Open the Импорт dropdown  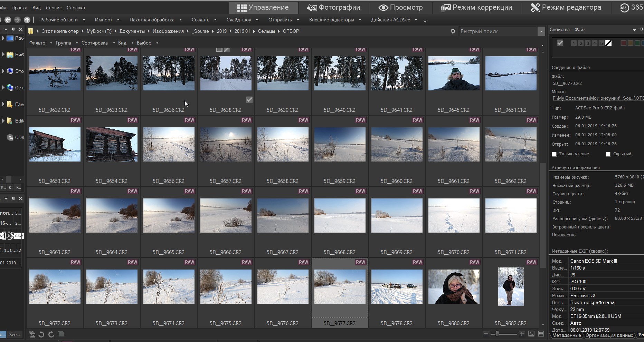click(107, 20)
